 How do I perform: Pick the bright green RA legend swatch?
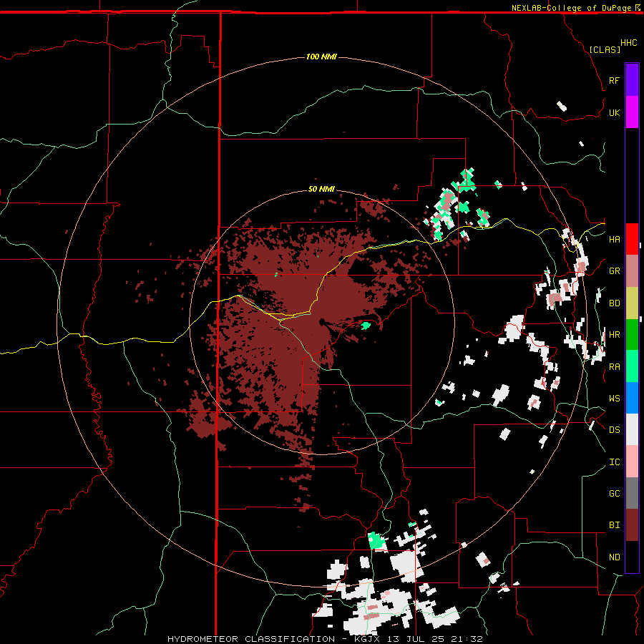click(x=632, y=366)
